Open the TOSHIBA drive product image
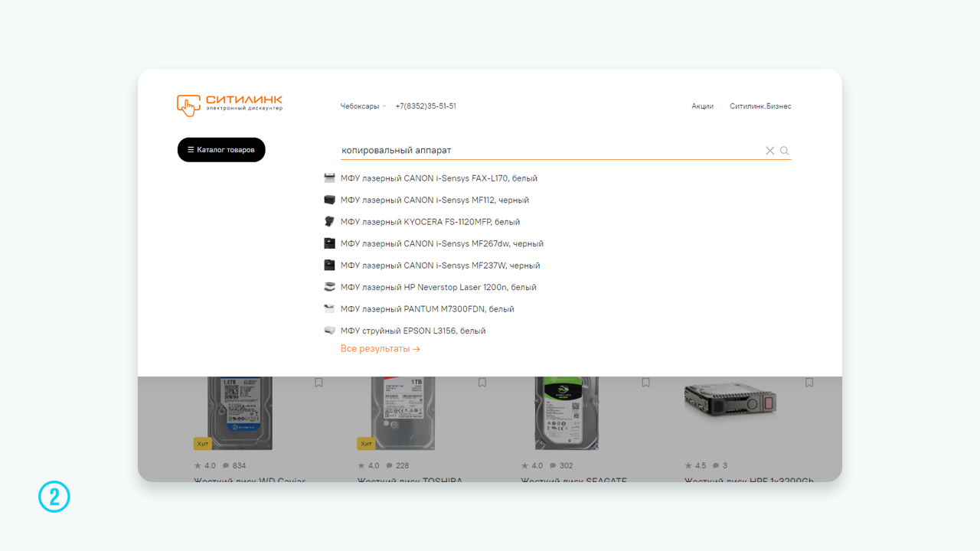This screenshot has width=980, height=551. [x=403, y=412]
